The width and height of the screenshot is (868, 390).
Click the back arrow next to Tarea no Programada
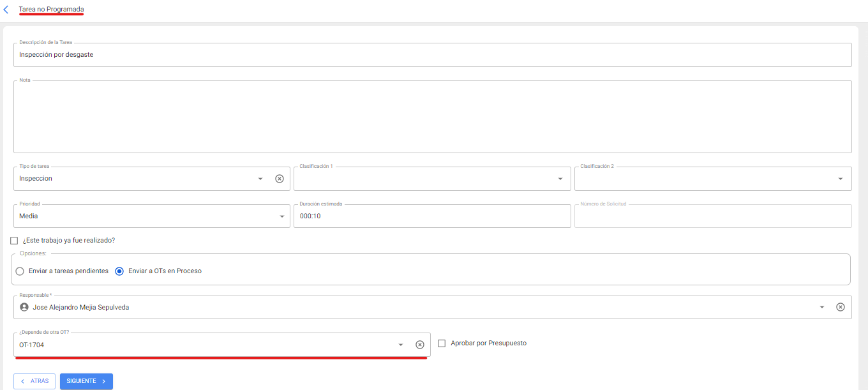pos(6,10)
